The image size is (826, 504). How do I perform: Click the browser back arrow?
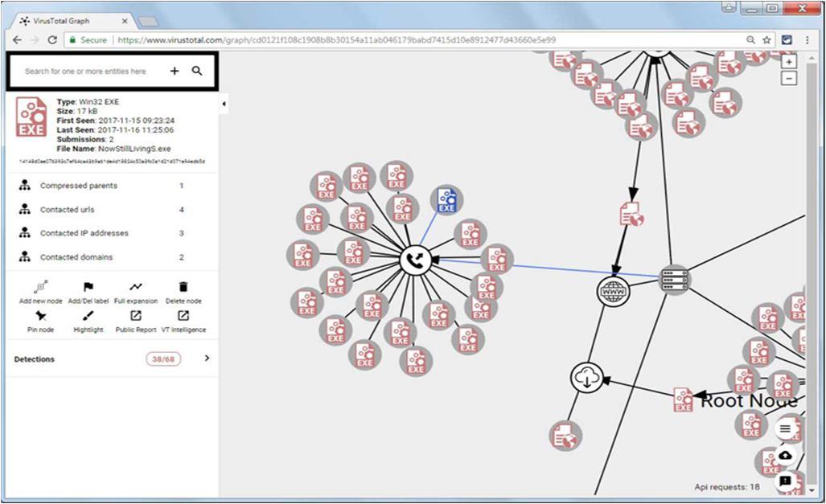coord(18,40)
